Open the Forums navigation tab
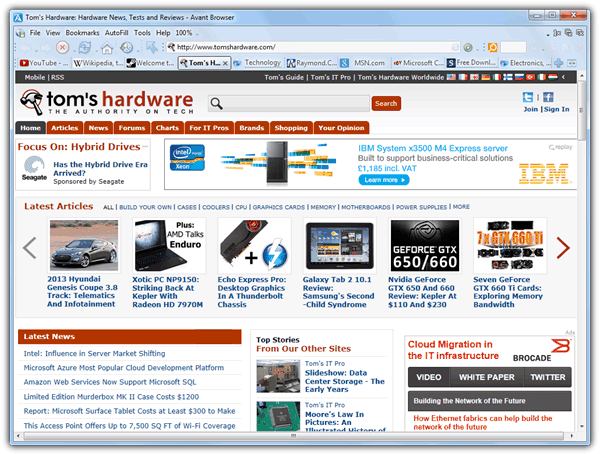 [x=132, y=128]
